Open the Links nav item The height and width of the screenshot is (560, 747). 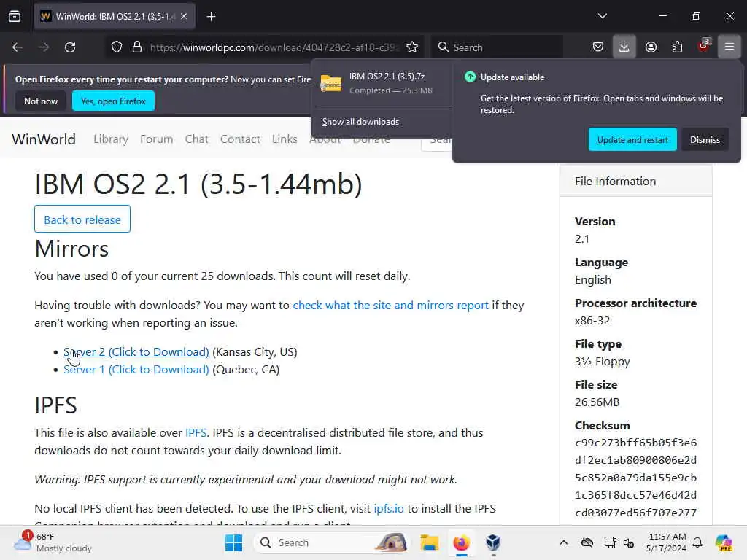tap(285, 139)
